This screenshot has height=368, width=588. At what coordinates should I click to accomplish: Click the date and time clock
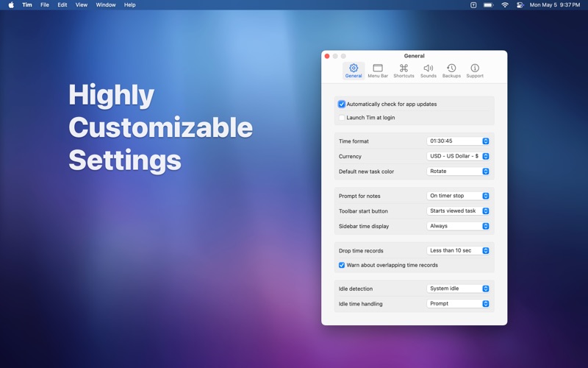coord(555,5)
